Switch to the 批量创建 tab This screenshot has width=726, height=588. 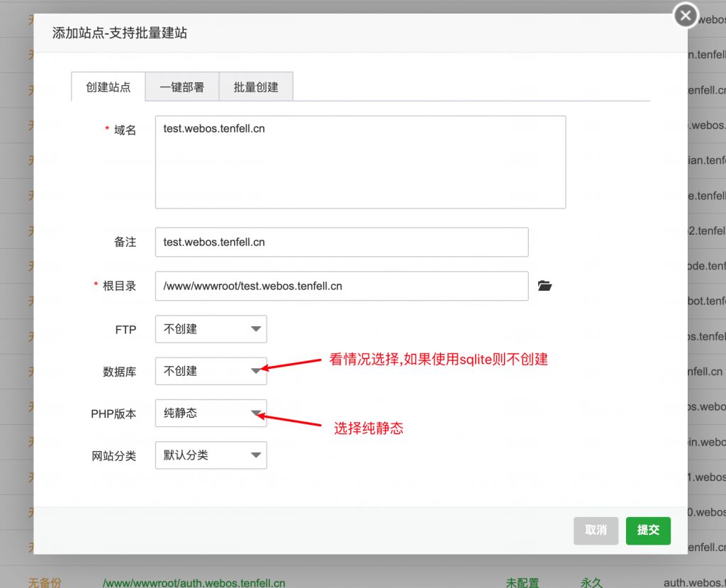[x=257, y=87]
